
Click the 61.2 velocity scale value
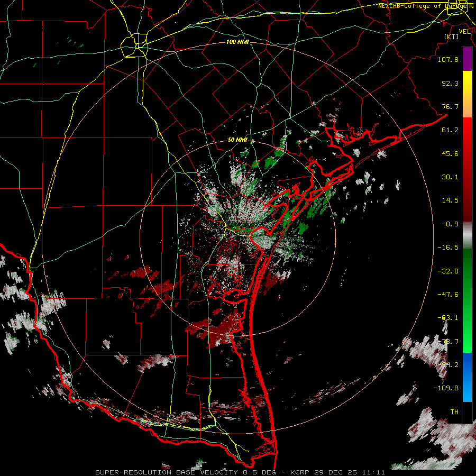click(450, 130)
